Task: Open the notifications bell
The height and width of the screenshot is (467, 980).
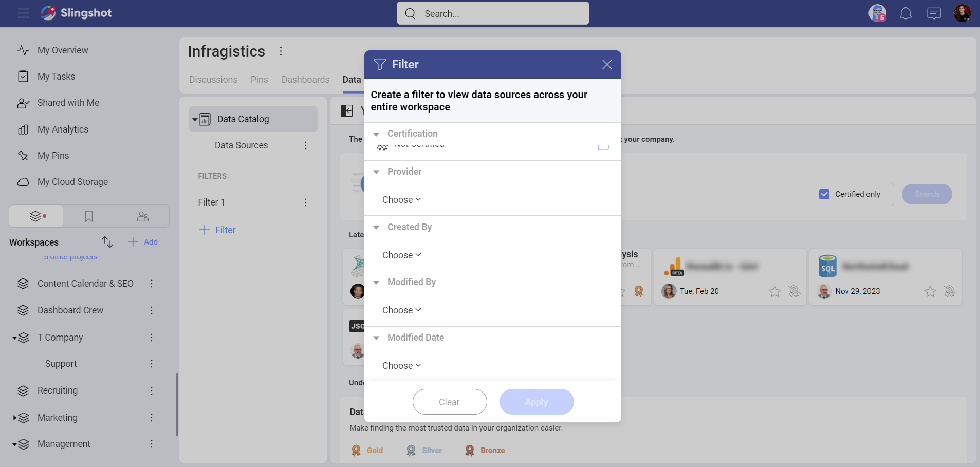Action: 905,13
